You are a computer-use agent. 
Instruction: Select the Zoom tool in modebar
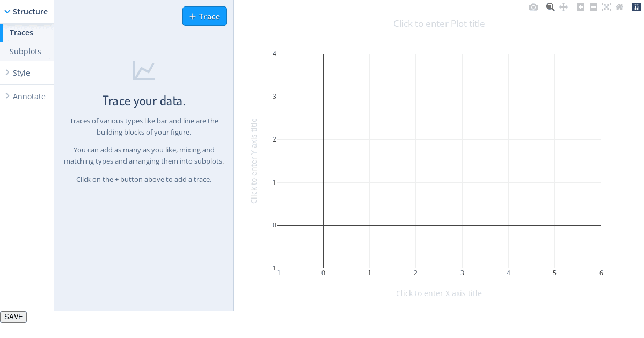(550, 7)
